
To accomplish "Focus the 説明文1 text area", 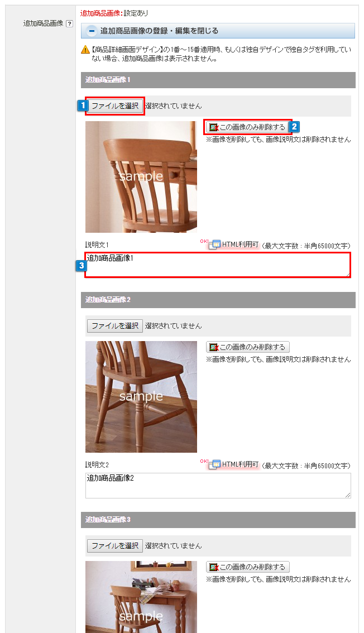I will pos(218,265).
